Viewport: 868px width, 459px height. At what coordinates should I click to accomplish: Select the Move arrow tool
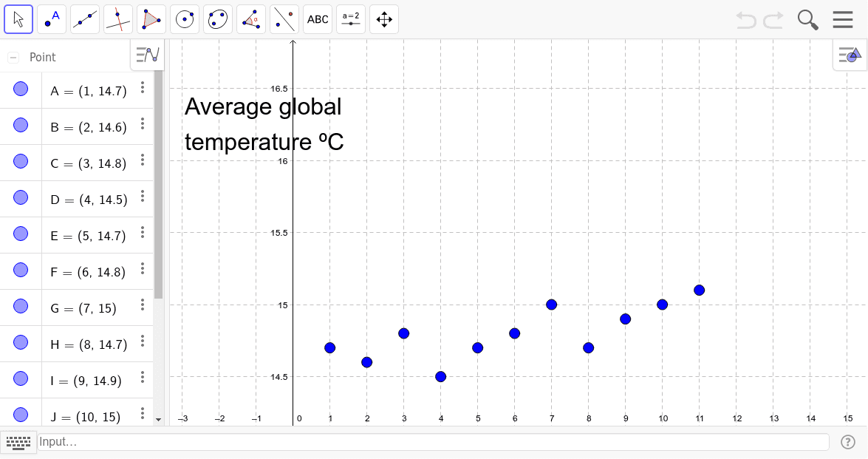[18, 19]
